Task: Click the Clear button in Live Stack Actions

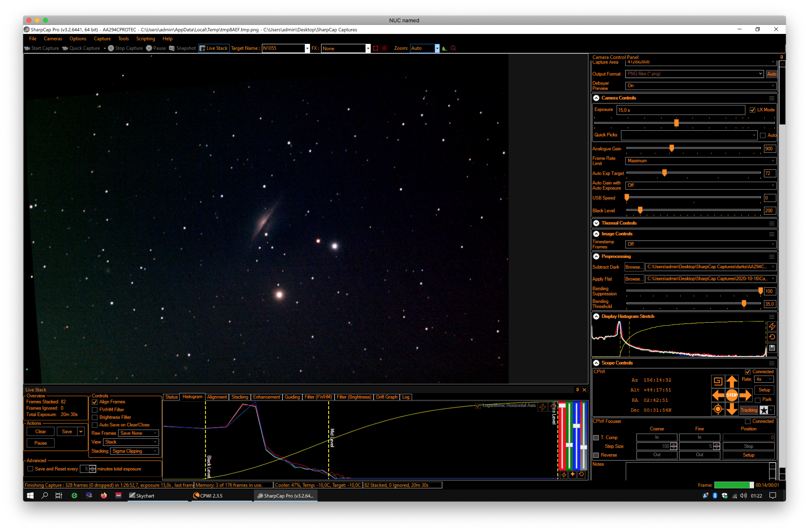Action: 41,432
